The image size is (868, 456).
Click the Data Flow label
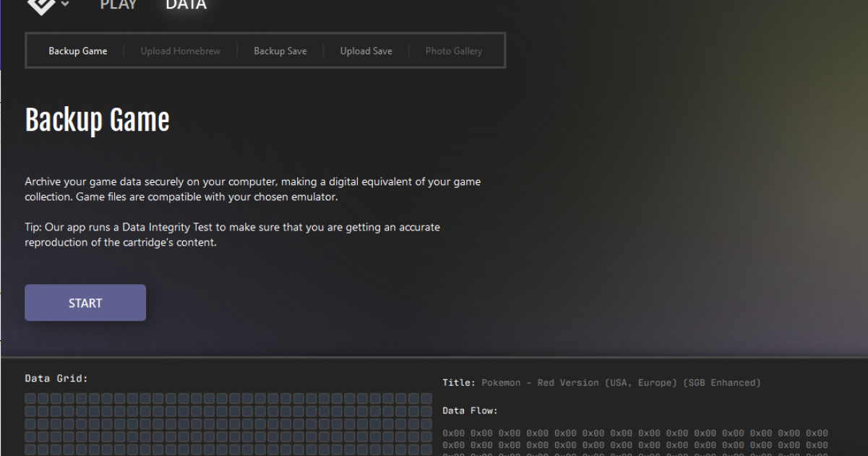(x=470, y=411)
